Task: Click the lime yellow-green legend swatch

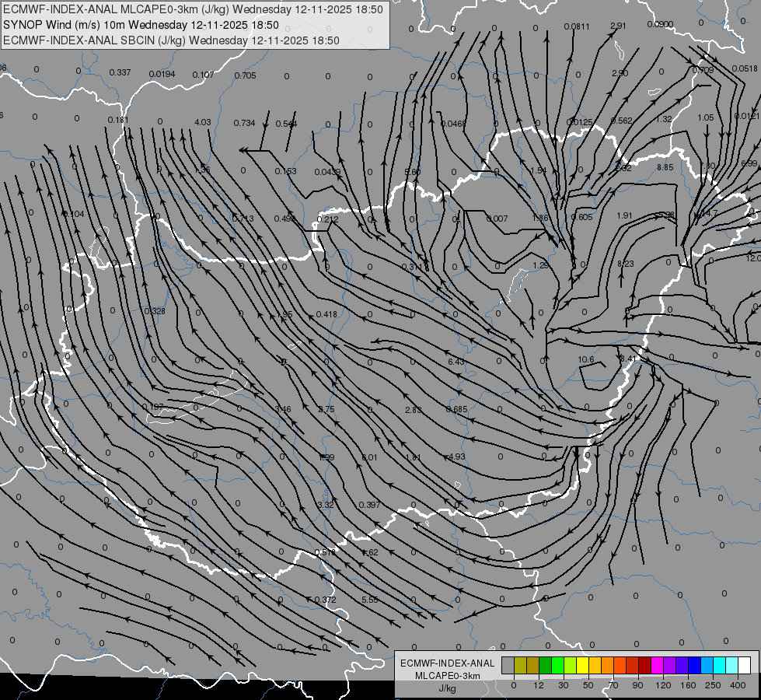Action: coord(571,665)
